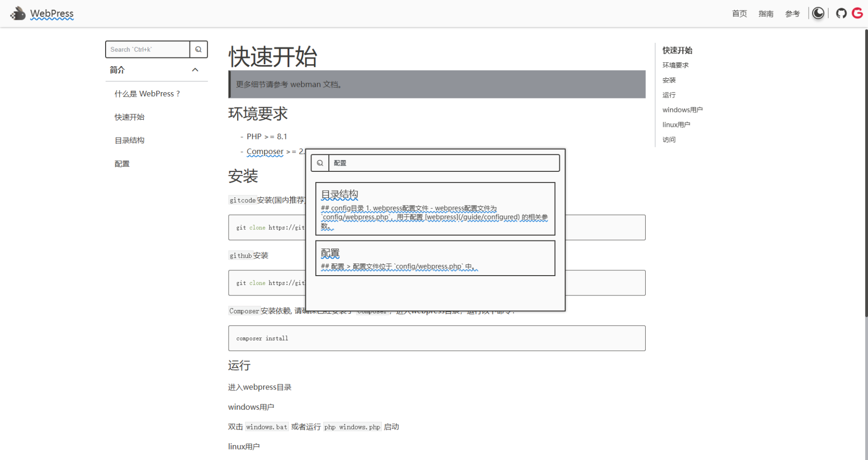
Task: Open the 配置 search result card
Action: (x=435, y=258)
